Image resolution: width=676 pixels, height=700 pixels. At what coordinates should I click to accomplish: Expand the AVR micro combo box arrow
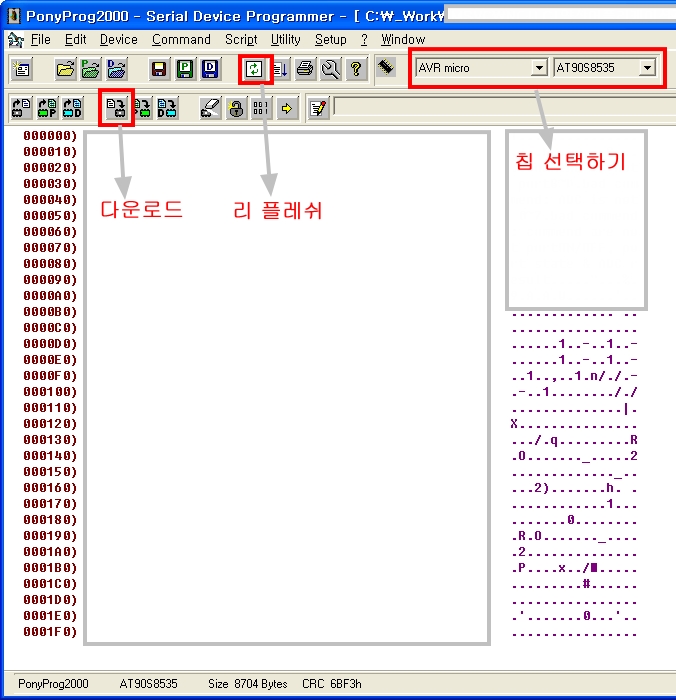[x=539, y=68]
